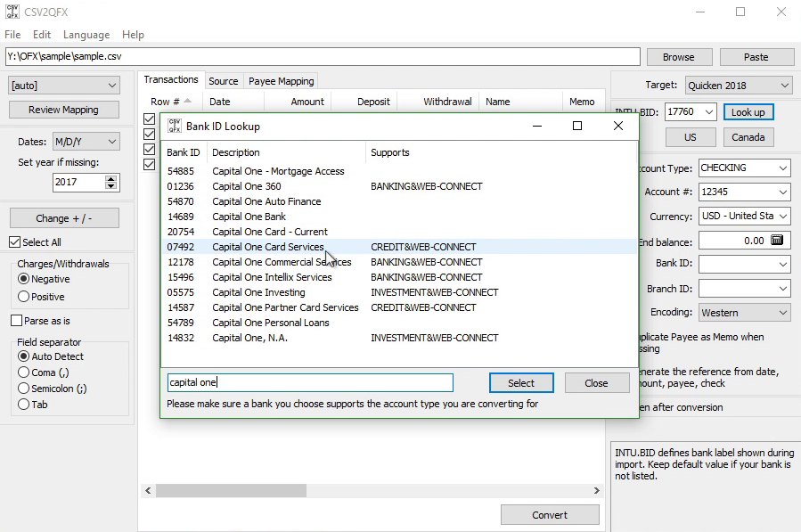Image resolution: width=801 pixels, height=532 pixels.
Task: Click the End balance 0.00 field
Action: 744,241
